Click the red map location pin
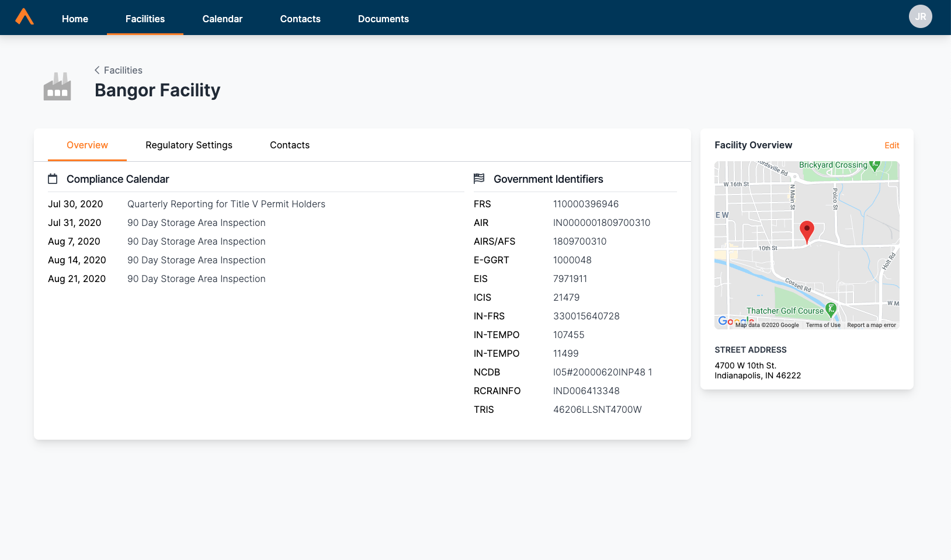 (807, 231)
